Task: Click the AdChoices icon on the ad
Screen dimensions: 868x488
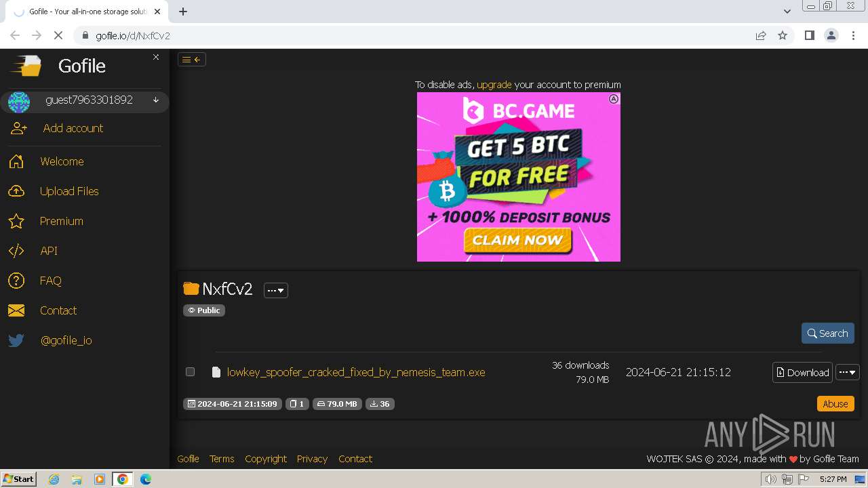Action: (614, 99)
